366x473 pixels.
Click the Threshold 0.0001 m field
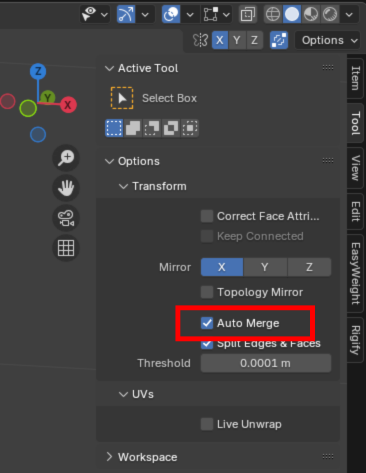266,363
